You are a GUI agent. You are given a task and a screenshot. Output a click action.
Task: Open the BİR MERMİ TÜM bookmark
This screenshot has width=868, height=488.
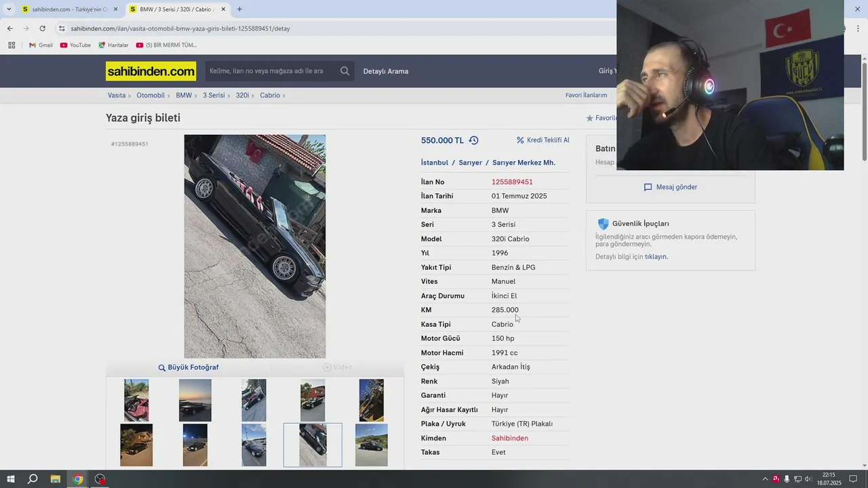click(x=166, y=45)
